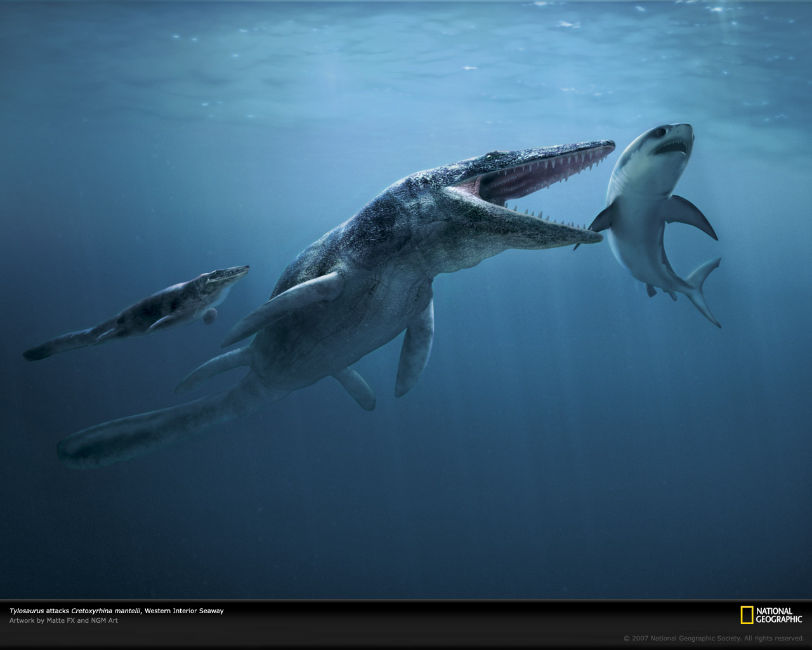Click the Western Interior Seaway caption label
812x650 pixels.
point(186,611)
